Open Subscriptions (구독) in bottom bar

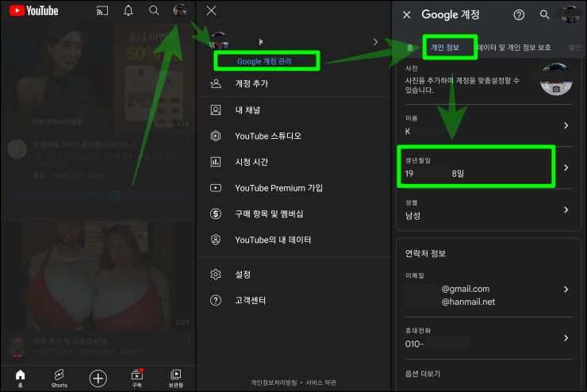(137, 379)
